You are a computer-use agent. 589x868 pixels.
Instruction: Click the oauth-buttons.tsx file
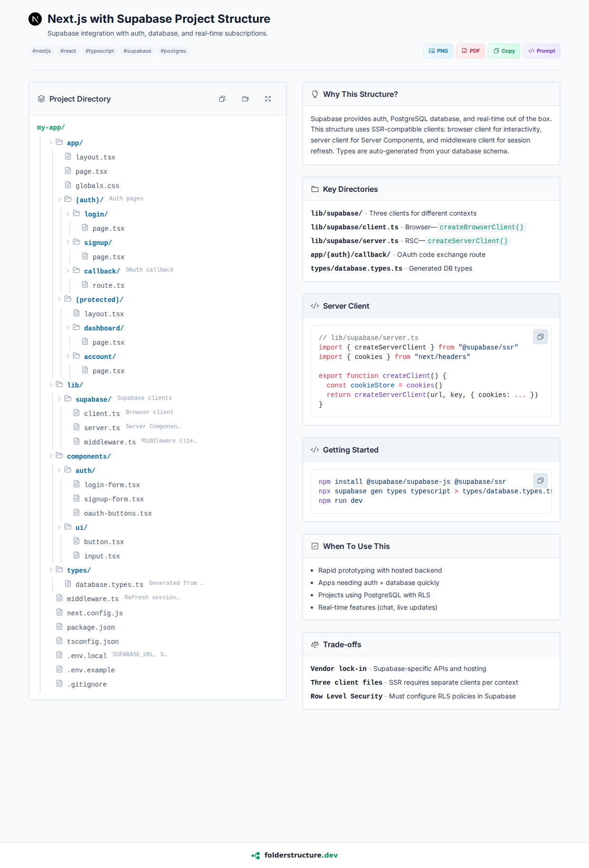118,513
